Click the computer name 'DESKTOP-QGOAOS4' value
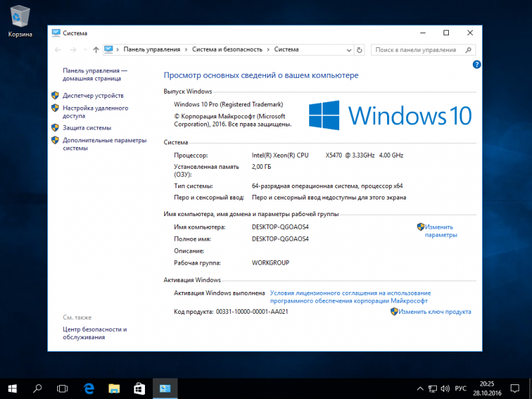The image size is (532, 399). pos(280,227)
